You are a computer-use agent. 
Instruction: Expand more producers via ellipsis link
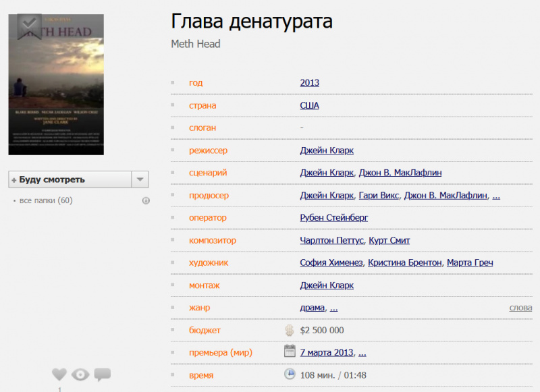click(x=496, y=196)
